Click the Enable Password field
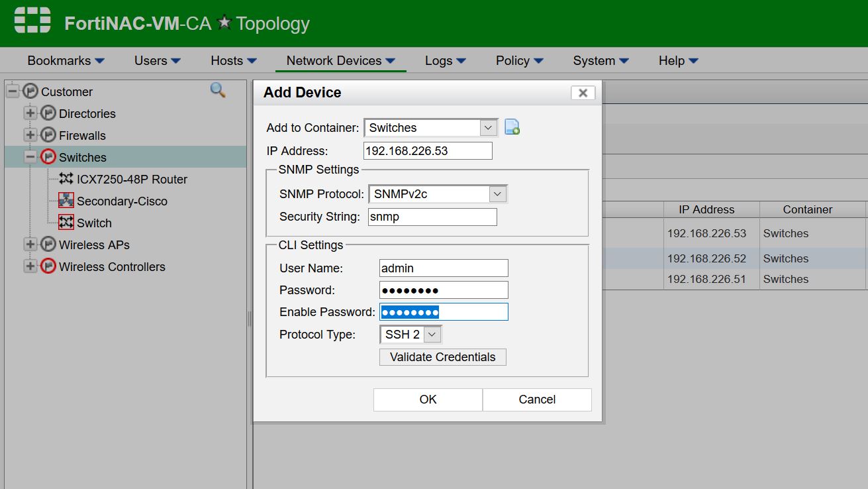The height and width of the screenshot is (489, 868). tap(444, 311)
